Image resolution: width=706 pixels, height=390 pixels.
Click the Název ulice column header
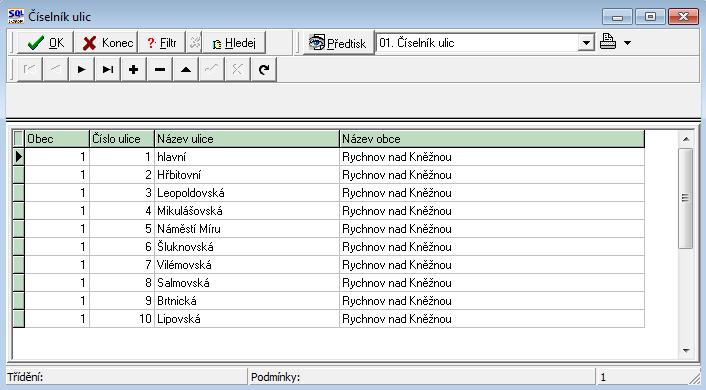tap(247, 139)
